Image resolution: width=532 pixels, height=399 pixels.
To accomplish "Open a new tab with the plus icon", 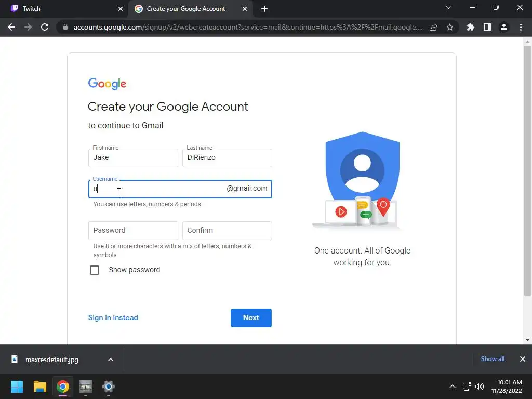I will [x=264, y=9].
